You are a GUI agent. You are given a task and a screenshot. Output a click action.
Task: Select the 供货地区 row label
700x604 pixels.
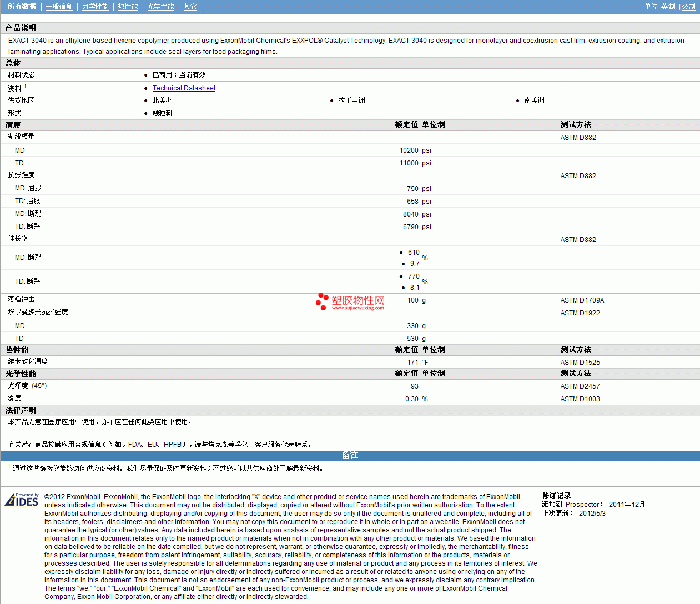(x=22, y=100)
